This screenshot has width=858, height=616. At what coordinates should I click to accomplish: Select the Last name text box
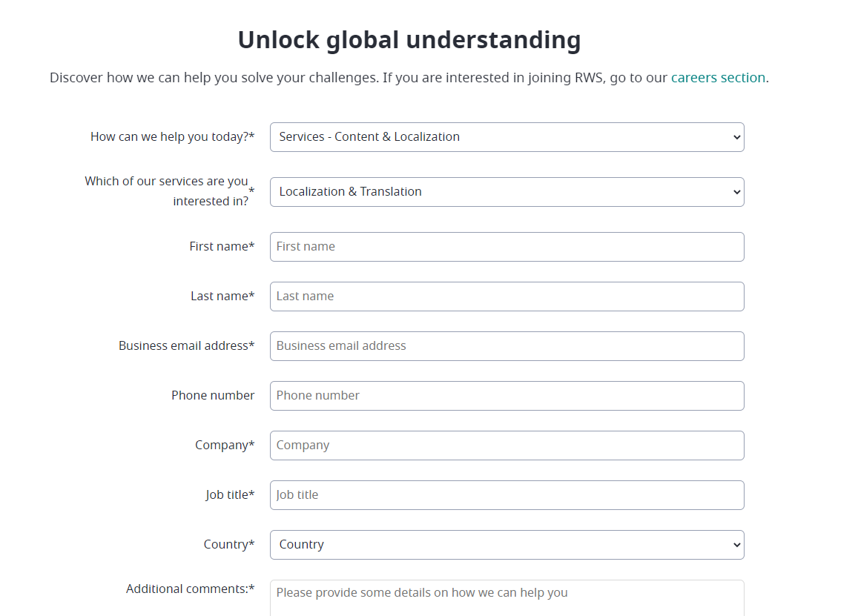pyautogui.click(x=506, y=296)
